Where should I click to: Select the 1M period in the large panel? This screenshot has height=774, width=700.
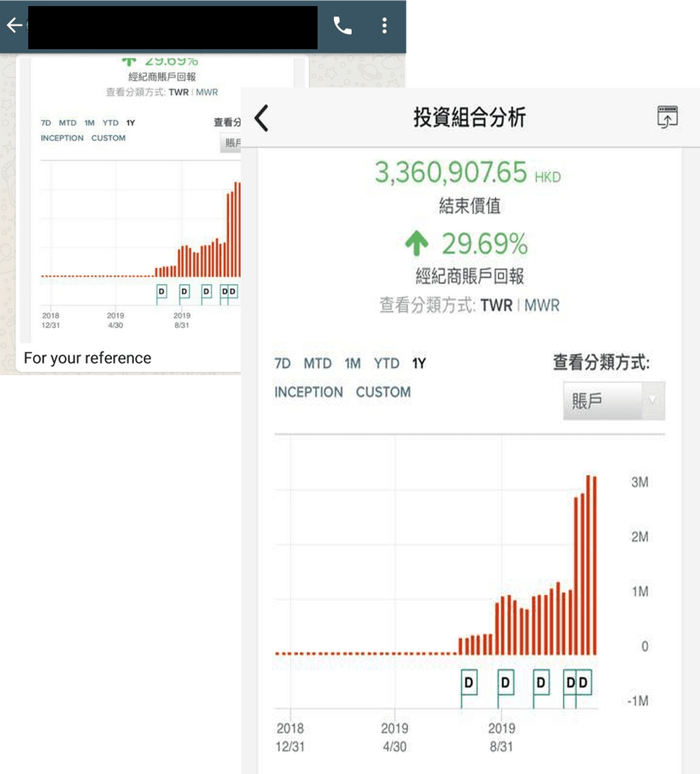pos(353,364)
